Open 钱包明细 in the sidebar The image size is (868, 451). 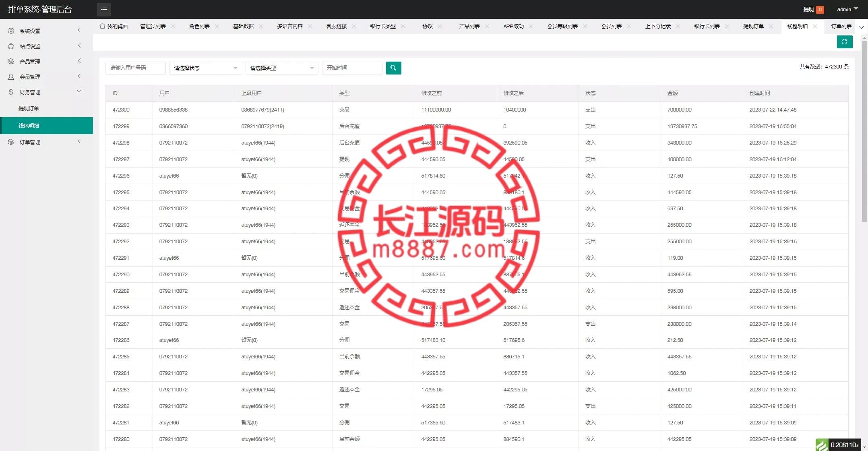(x=47, y=126)
